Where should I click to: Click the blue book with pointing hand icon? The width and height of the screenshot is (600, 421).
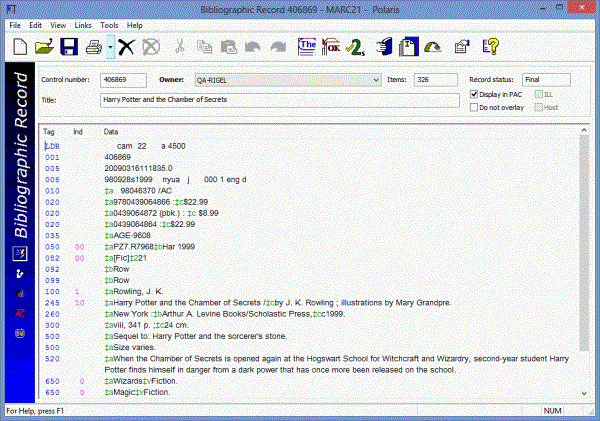pos(384,47)
